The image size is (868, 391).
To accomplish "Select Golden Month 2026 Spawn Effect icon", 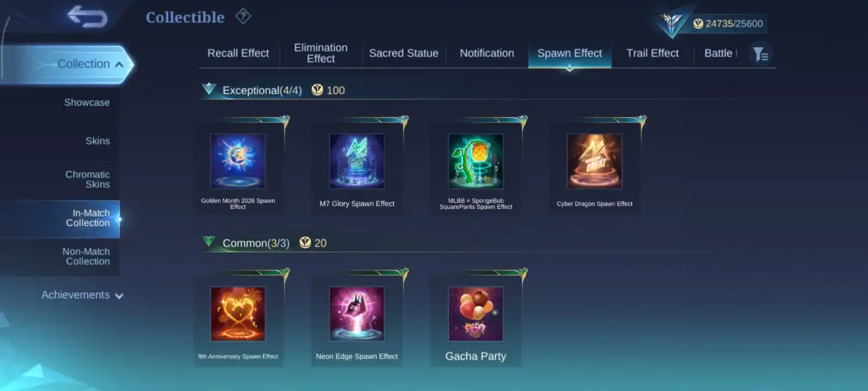I will coord(238,161).
